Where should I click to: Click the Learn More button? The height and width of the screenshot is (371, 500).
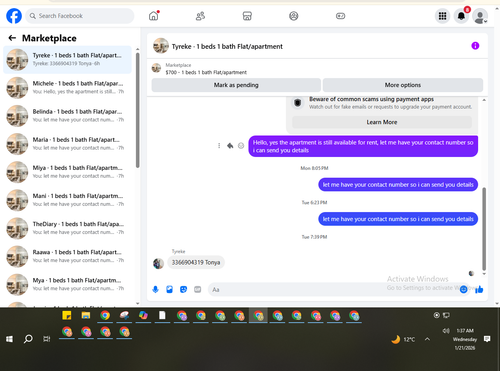(382, 122)
